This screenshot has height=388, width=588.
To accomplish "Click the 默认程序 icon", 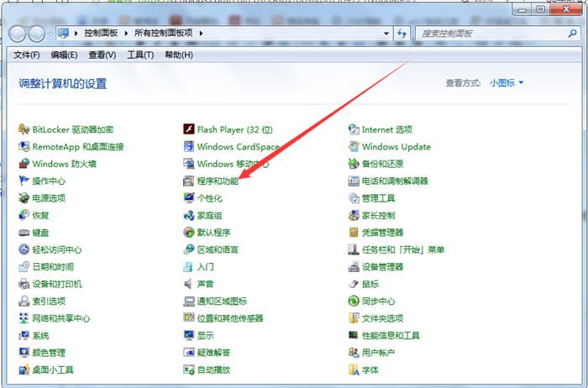I will click(x=188, y=233).
